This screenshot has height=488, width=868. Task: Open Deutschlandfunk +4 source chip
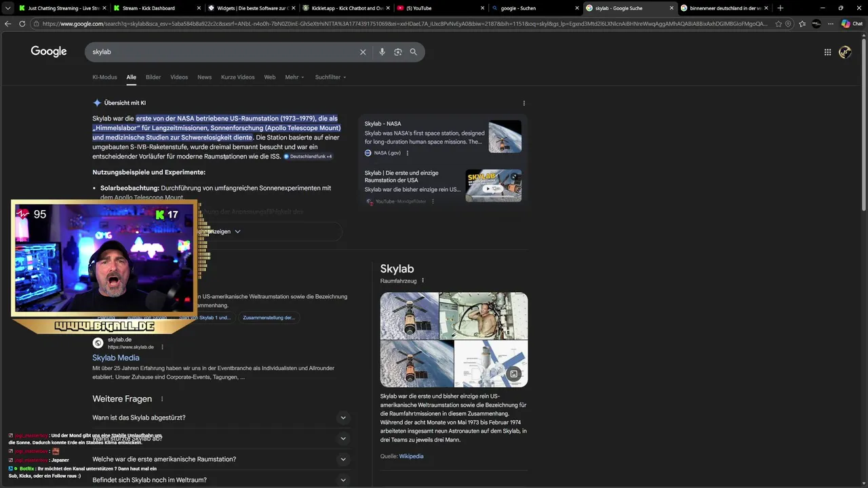(308, 157)
